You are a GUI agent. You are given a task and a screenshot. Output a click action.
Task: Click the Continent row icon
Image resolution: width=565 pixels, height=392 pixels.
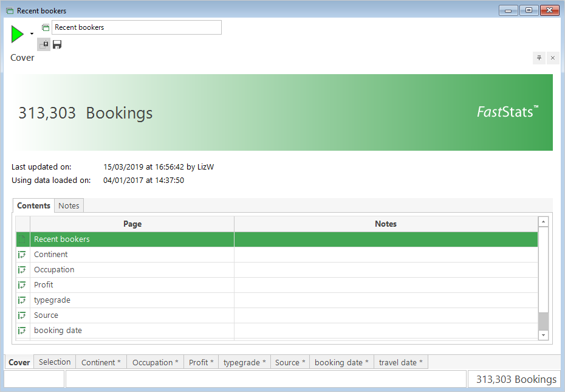pos(22,255)
